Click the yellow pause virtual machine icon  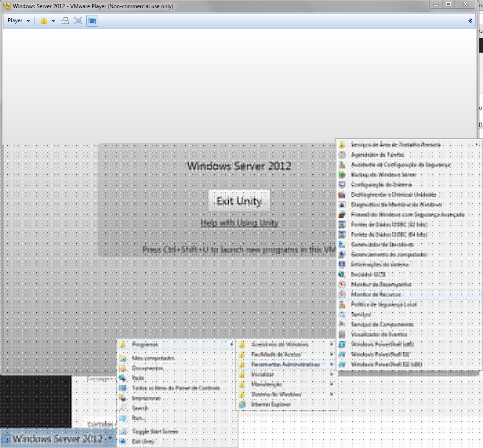[44, 20]
